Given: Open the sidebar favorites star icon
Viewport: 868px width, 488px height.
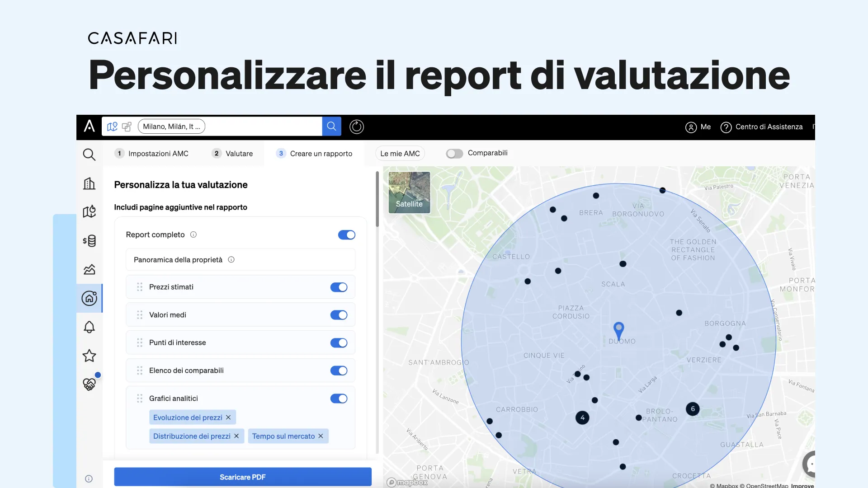Looking at the screenshot, I should (x=89, y=356).
